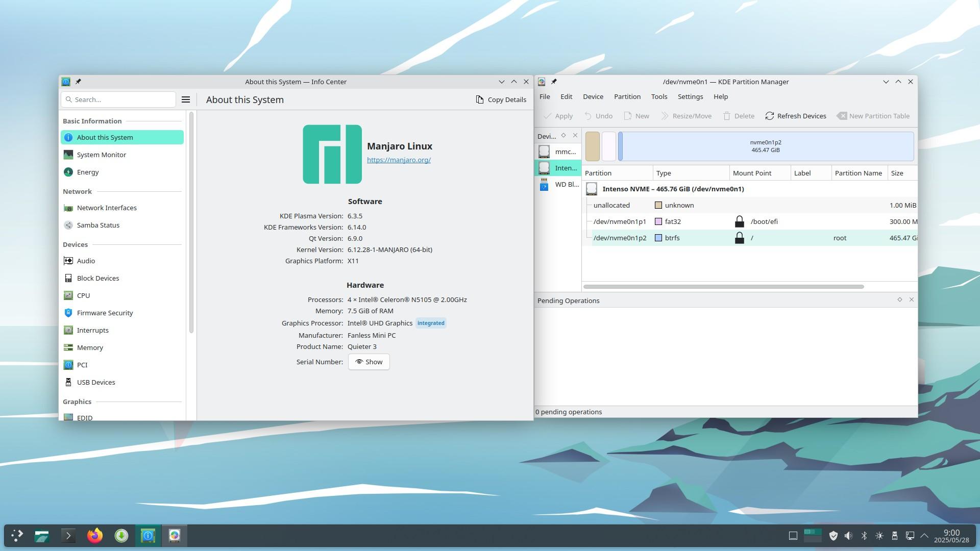Open the Audio devices page
The height and width of the screenshot is (551, 980).
pyautogui.click(x=122, y=261)
